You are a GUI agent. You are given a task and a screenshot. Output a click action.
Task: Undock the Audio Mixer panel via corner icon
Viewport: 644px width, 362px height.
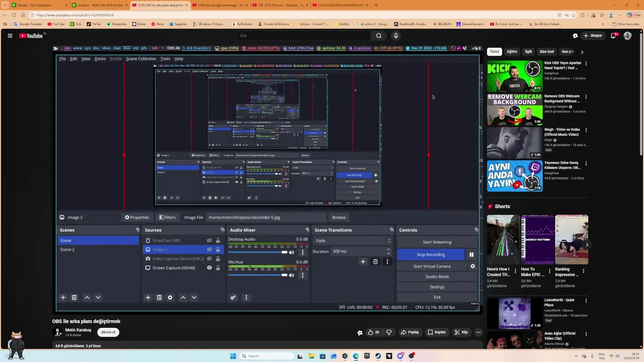pos(307,230)
